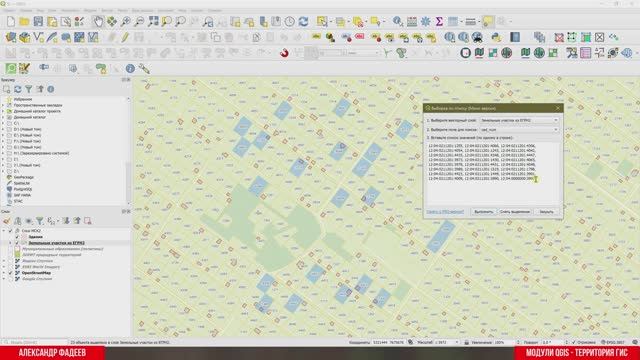Open the Модули menu
The height and width of the screenshot is (360, 640).
[x=90, y=10]
